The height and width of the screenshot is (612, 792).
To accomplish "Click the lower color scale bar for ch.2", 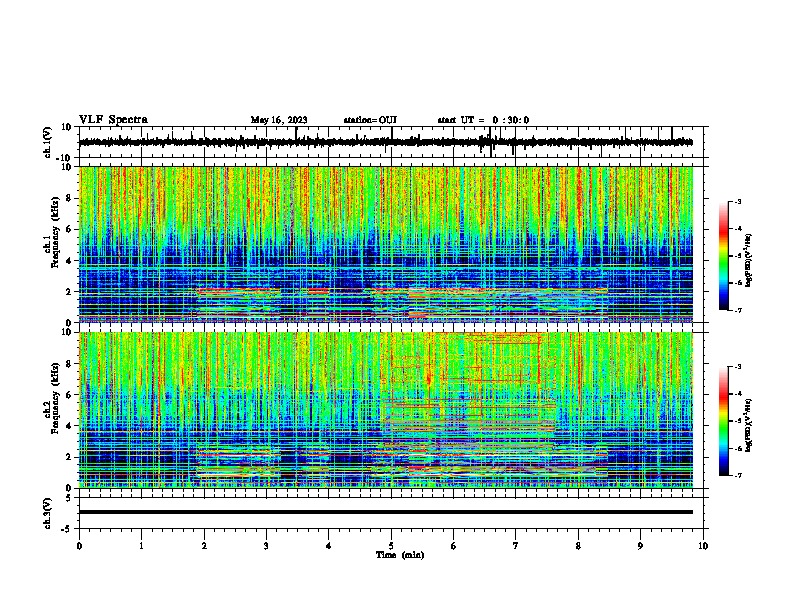I will tap(723, 421).
